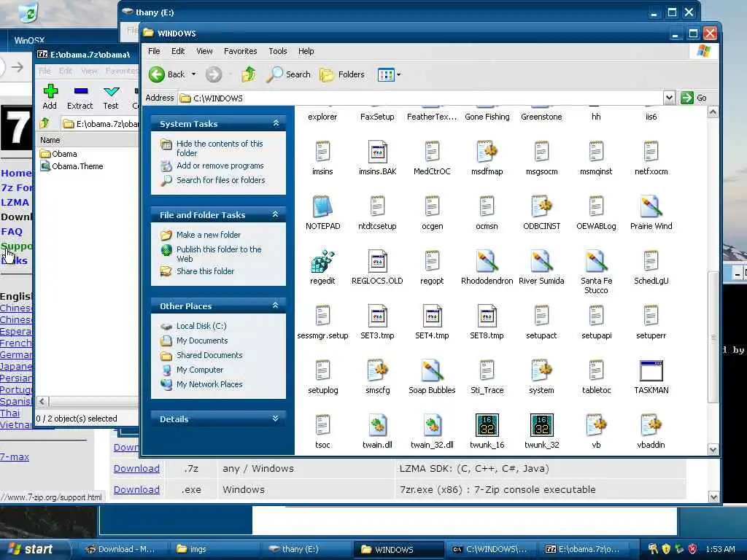Toggle the Folders pane button

click(342, 74)
